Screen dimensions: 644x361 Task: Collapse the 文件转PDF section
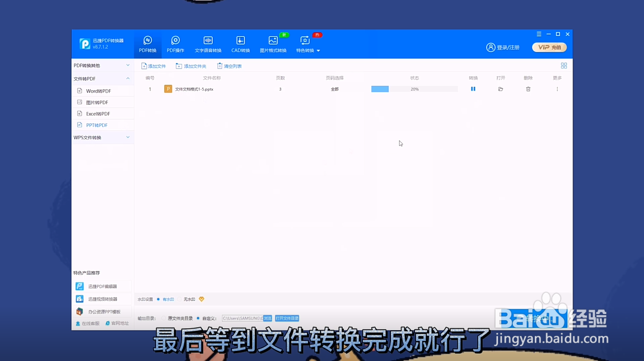(103, 79)
